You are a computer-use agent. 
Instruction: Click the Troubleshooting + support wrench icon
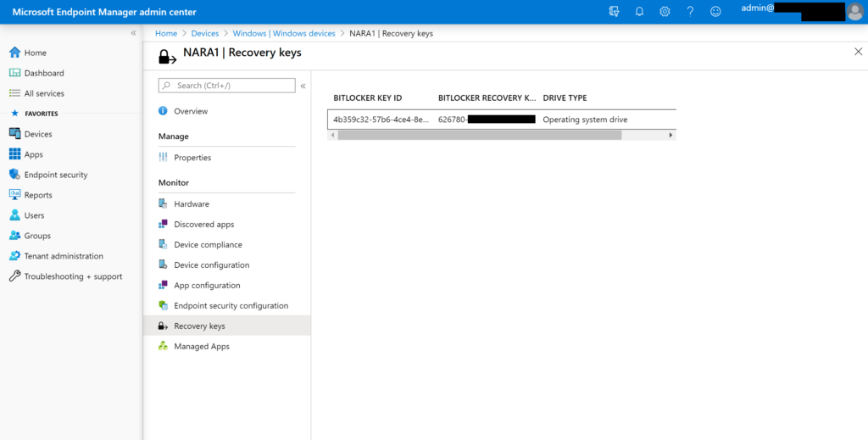pyautogui.click(x=14, y=276)
